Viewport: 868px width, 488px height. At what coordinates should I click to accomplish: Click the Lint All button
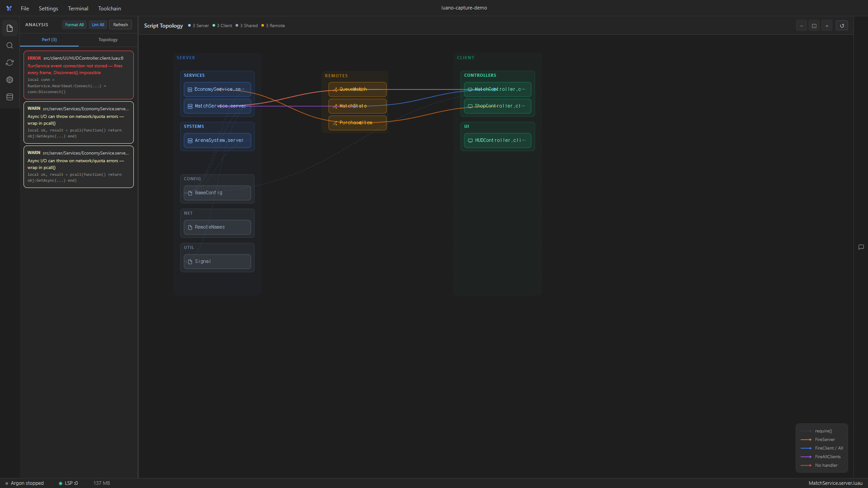(x=98, y=25)
